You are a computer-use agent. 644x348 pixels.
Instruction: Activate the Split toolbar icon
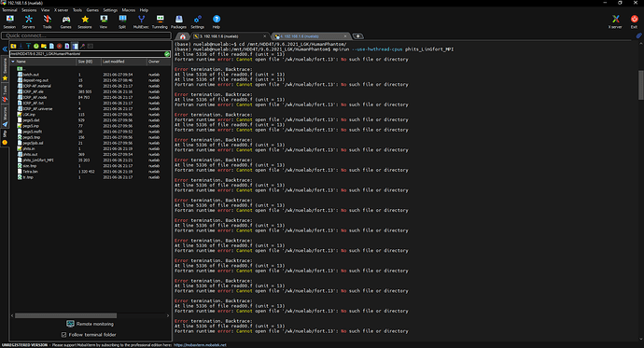(x=122, y=21)
